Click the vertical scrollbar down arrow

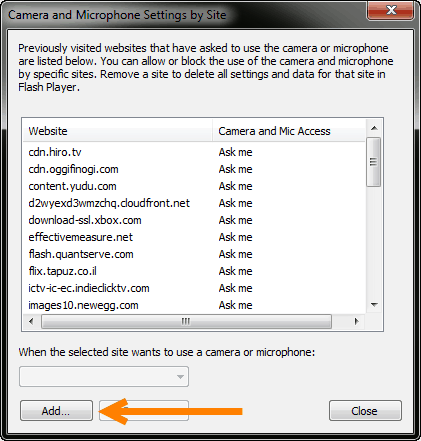click(374, 305)
